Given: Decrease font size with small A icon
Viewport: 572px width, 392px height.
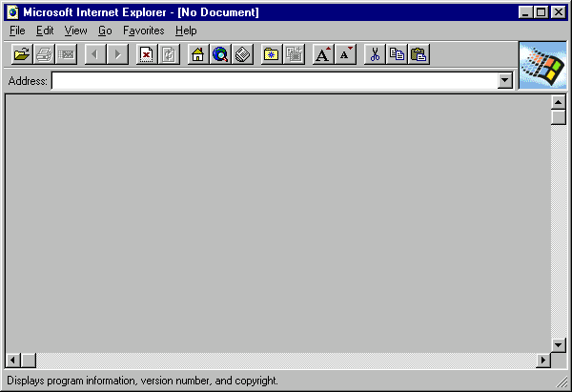Looking at the screenshot, I should pyautogui.click(x=345, y=54).
